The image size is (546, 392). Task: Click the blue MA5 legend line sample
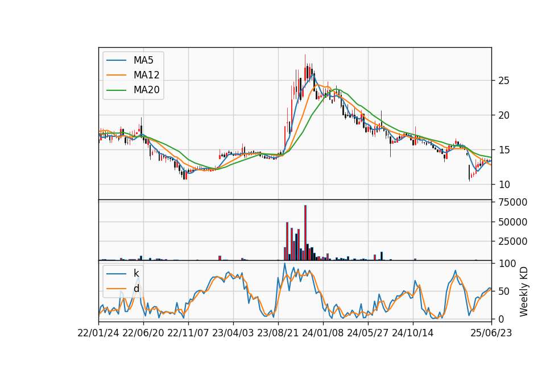point(116,60)
